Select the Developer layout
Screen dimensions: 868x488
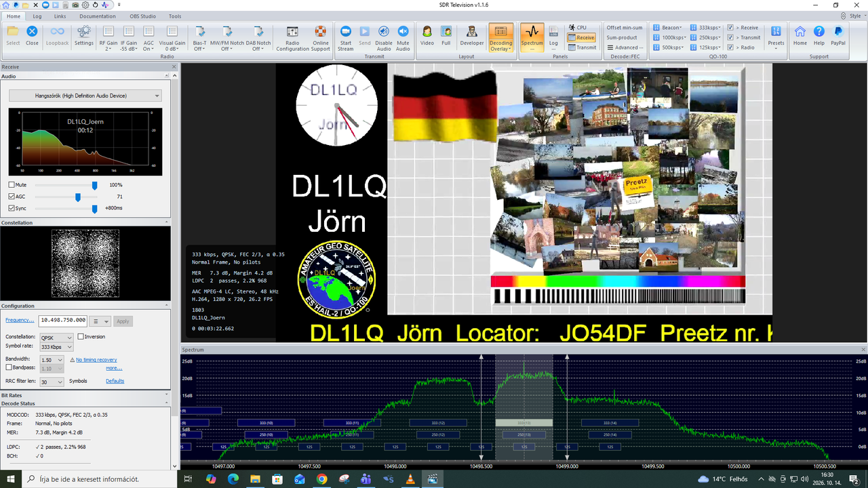[x=472, y=35]
